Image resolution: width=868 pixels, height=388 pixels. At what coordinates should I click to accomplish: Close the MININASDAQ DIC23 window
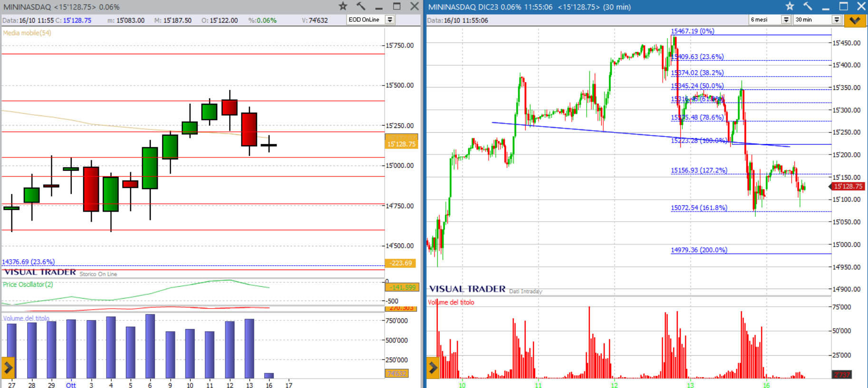coord(861,6)
